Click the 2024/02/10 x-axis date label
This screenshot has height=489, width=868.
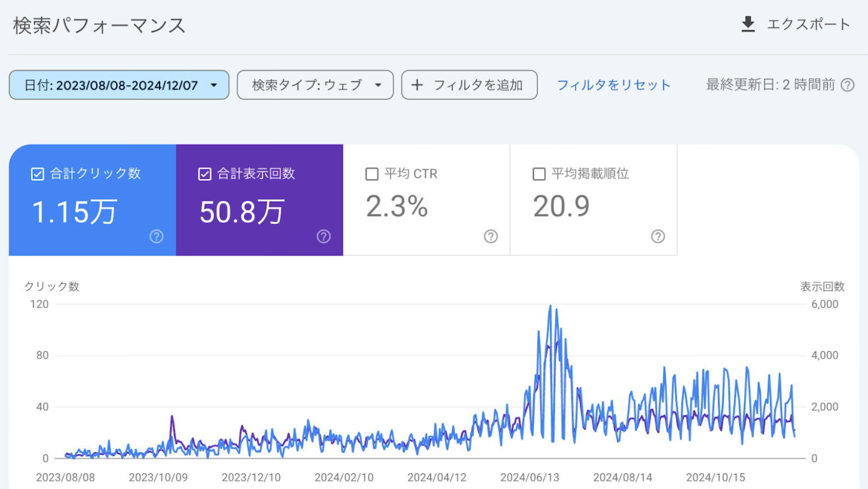[x=344, y=477]
